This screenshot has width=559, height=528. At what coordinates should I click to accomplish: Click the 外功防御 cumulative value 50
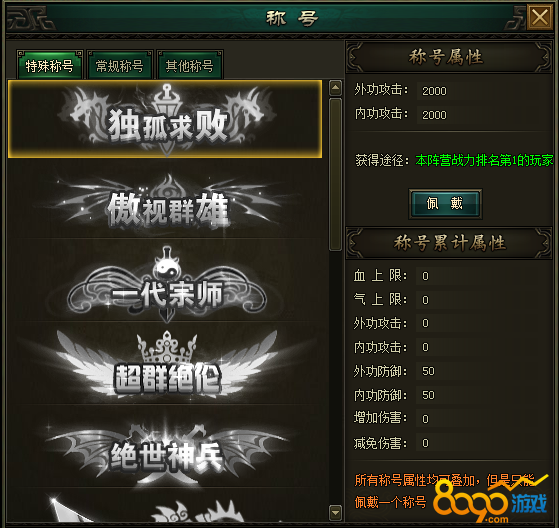pos(483,371)
